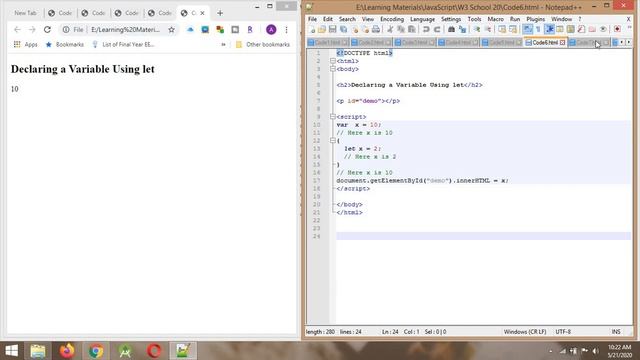Click the Paste toolbar icon
This screenshot has height=360, width=640.
[x=411, y=29]
